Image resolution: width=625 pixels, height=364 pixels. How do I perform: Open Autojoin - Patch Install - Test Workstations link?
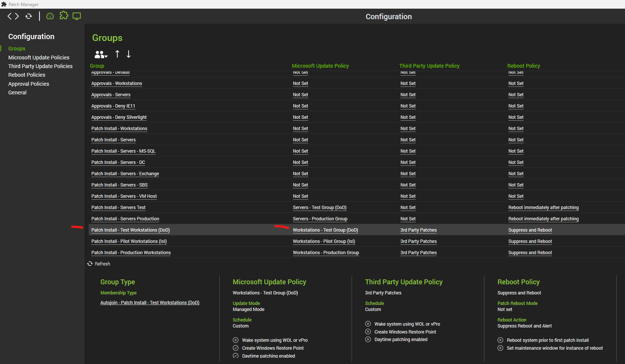(150, 303)
